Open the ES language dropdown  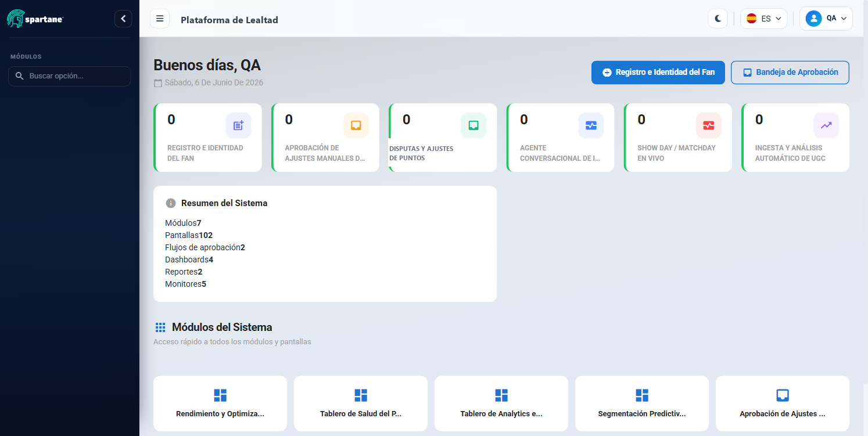tap(763, 19)
